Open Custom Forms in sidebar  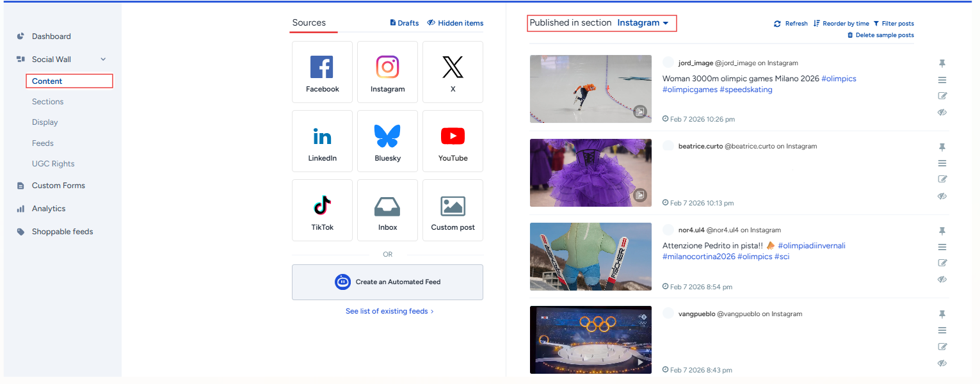point(58,186)
